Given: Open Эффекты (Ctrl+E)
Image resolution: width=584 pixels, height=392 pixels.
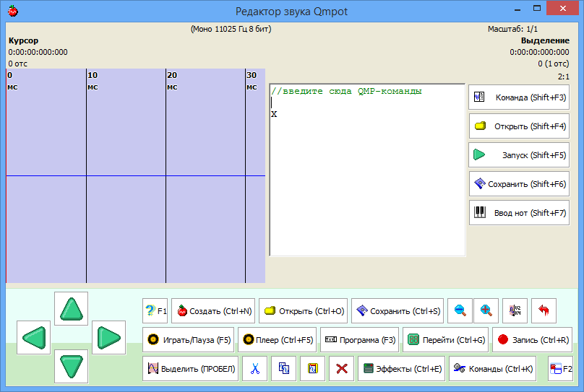Looking at the screenshot, I should (x=402, y=369).
